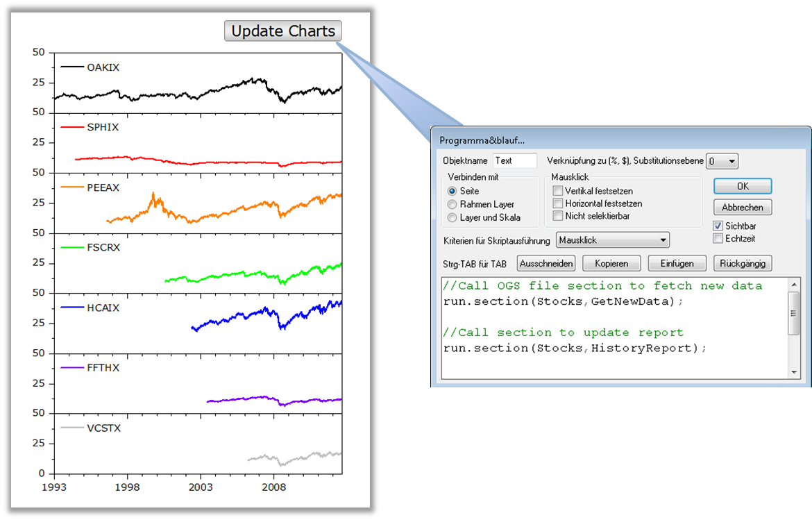Click the blue HCAIX legend line
This screenshot has height=520, width=812.
pos(72,307)
